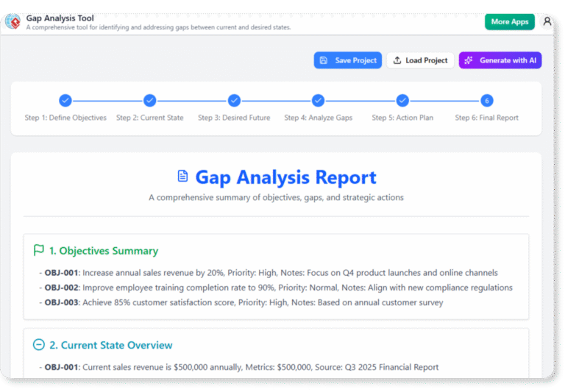This screenshot has height=392, width=565.
Task: Go to Step 4 checkmark circle
Action: (318, 101)
